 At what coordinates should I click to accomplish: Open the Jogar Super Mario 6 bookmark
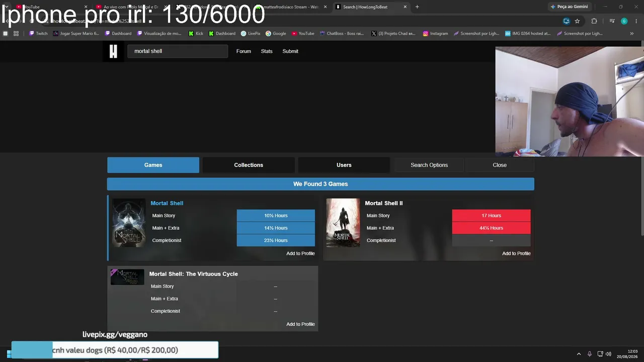pyautogui.click(x=76, y=34)
